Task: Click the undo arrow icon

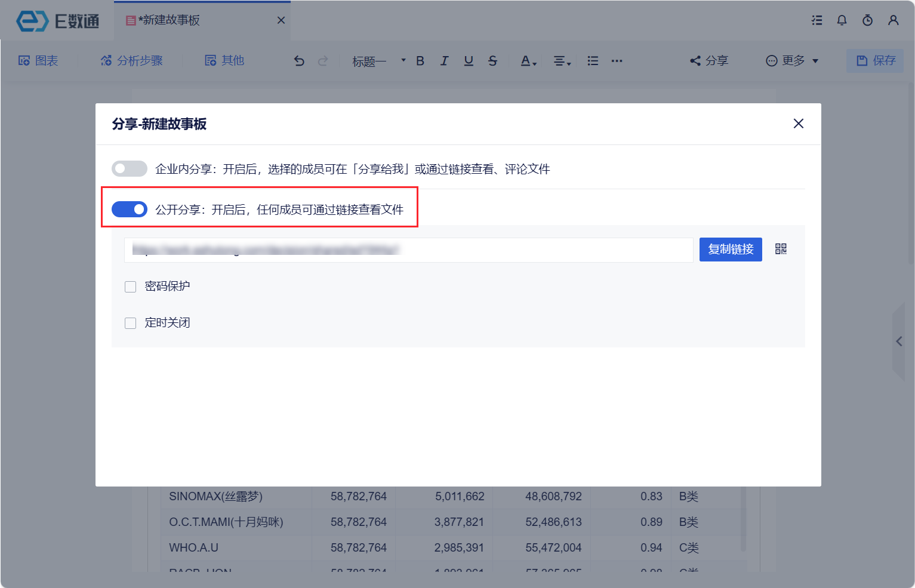Action: (299, 61)
